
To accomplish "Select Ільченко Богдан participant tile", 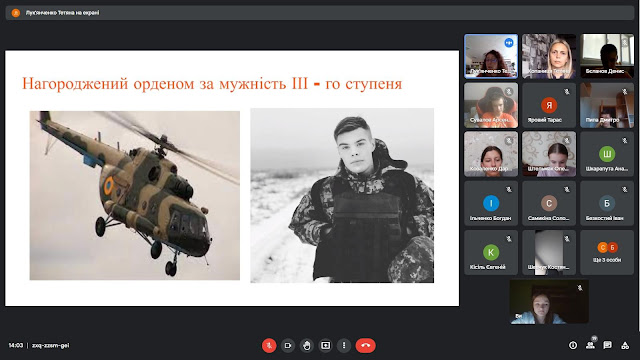I will pos(491,203).
